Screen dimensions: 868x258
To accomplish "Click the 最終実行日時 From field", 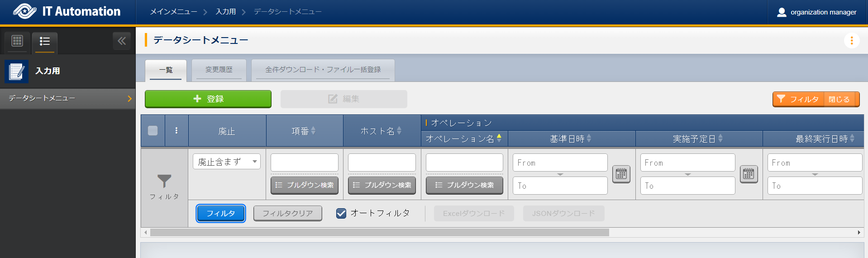I will pyautogui.click(x=815, y=162).
